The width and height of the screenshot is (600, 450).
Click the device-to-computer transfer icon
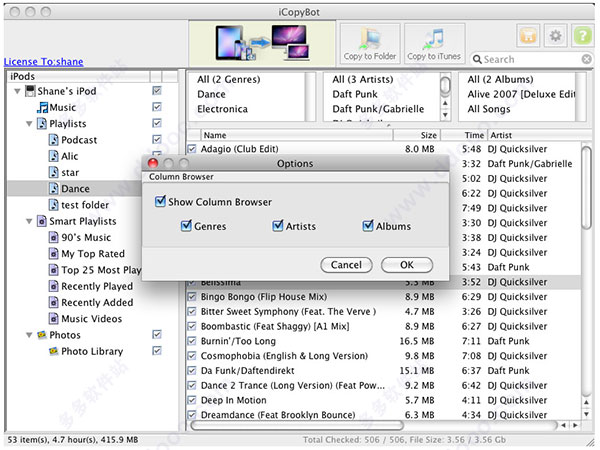click(262, 43)
